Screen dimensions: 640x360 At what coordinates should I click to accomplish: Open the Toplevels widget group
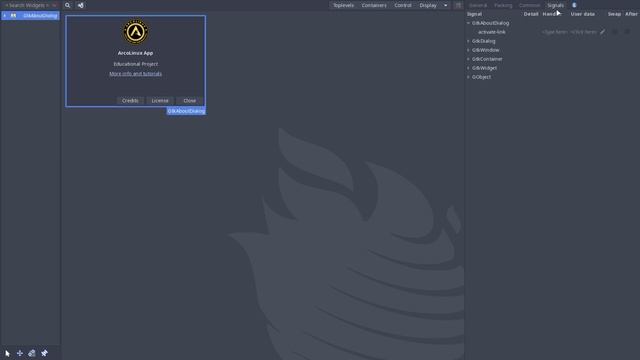coord(343,5)
